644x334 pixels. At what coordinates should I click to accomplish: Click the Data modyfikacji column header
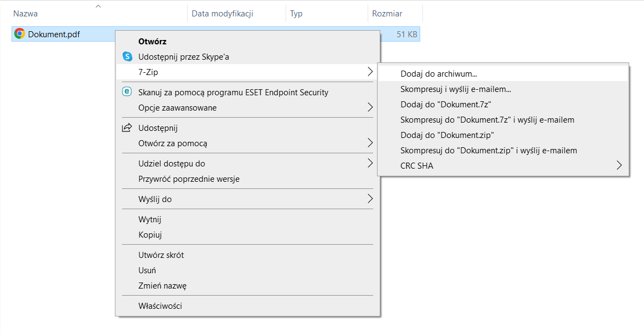tap(222, 14)
